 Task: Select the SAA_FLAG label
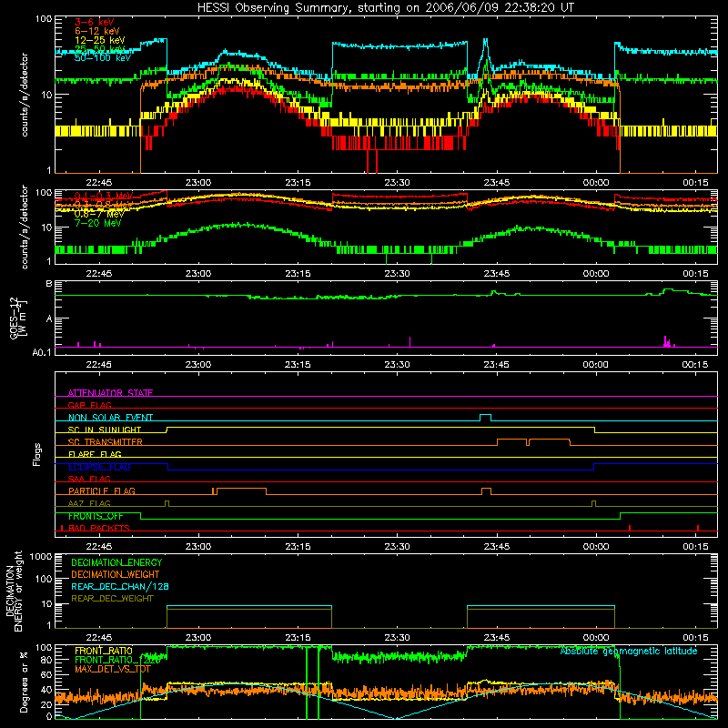click(x=89, y=479)
